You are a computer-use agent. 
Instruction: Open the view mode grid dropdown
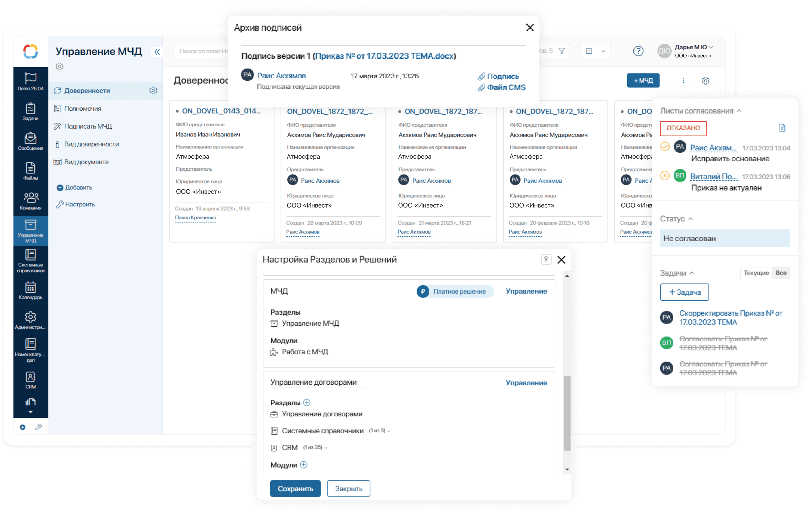(595, 51)
